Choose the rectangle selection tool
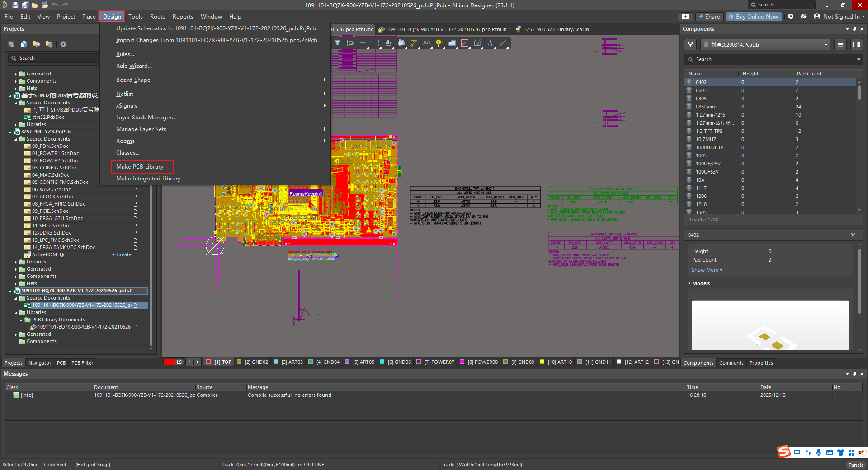The width and height of the screenshot is (868, 470). [x=375, y=43]
